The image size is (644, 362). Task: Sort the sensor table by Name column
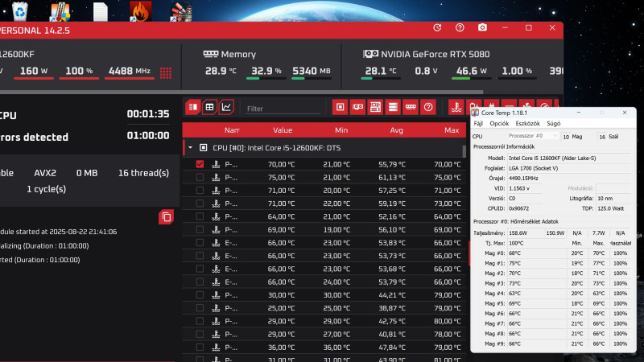232,130
